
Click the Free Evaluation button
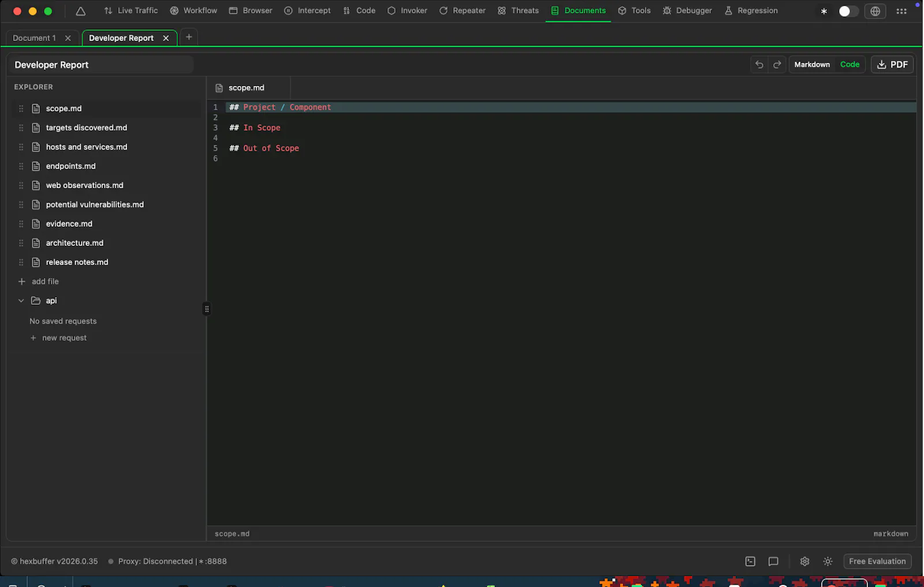pos(877,561)
